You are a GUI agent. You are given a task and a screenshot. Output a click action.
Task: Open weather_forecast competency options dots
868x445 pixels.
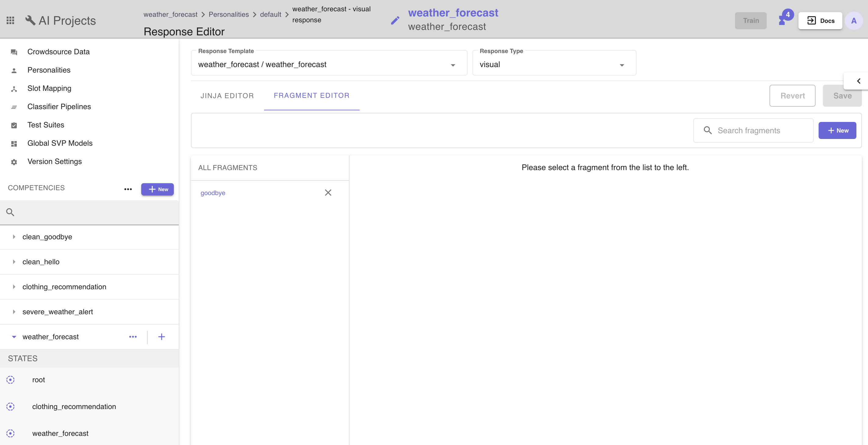(x=133, y=337)
